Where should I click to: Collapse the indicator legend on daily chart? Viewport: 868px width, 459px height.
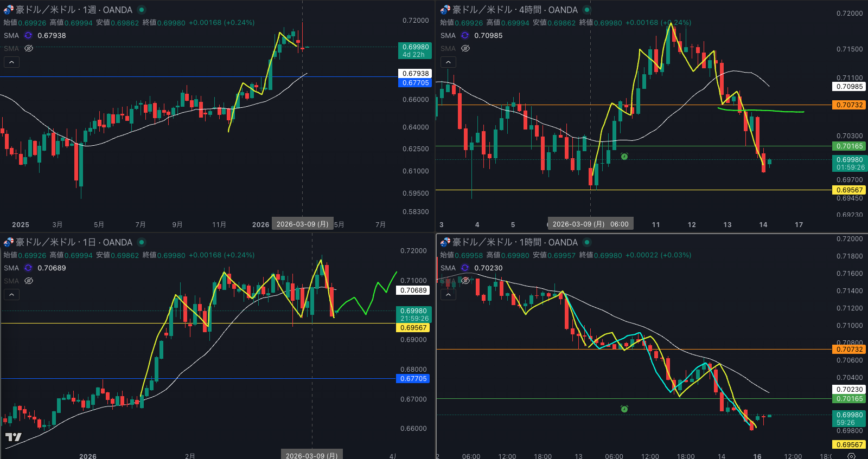pos(11,294)
